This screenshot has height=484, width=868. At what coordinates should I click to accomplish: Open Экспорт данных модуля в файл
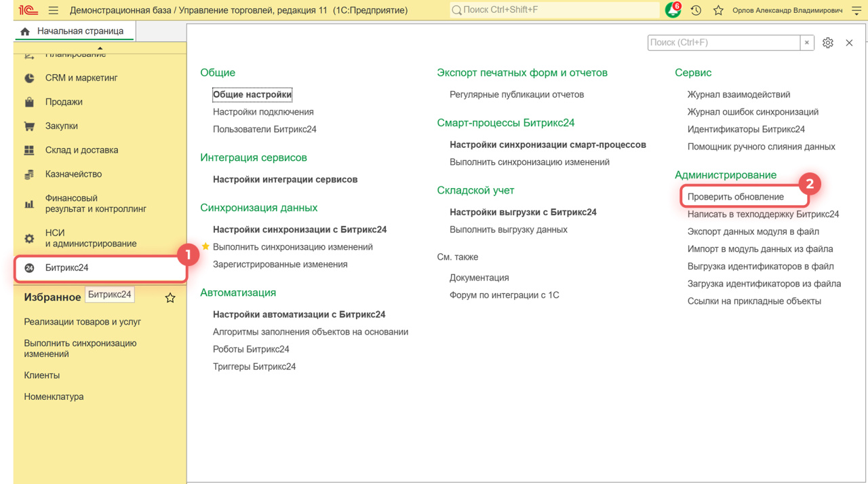tap(753, 232)
